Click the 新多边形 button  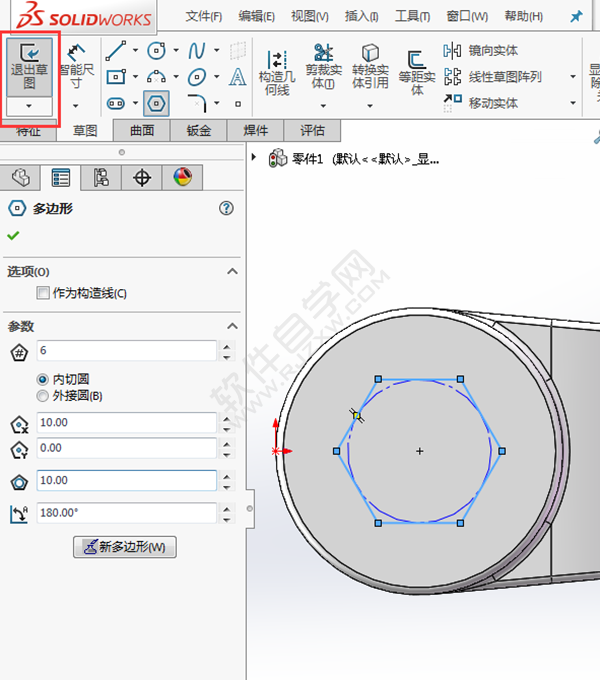click(x=124, y=547)
